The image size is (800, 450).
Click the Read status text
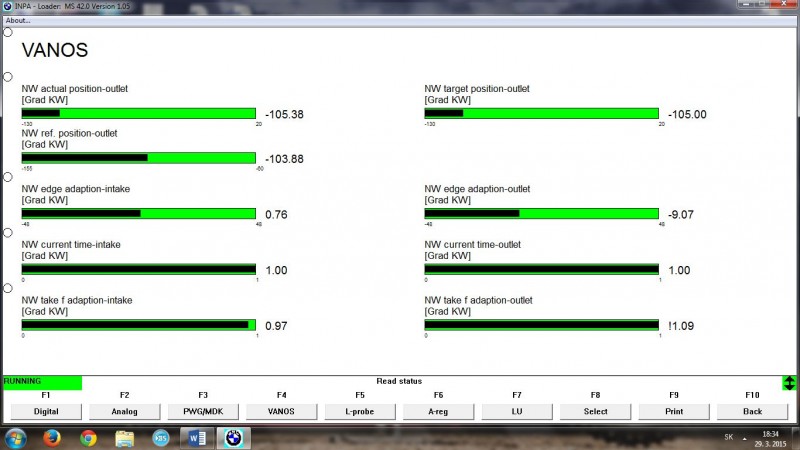399,381
